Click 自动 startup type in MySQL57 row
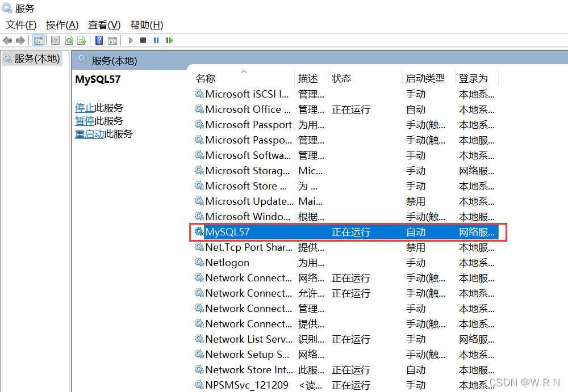 416,232
